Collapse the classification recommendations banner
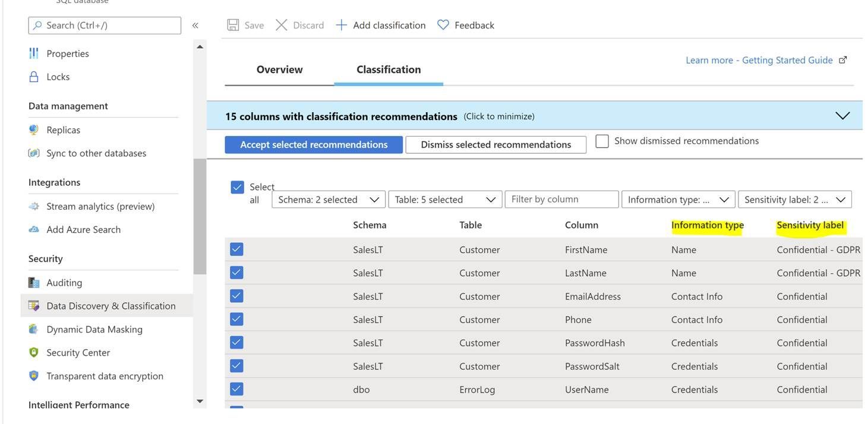This screenshot has width=868, height=424. click(842, 115)
